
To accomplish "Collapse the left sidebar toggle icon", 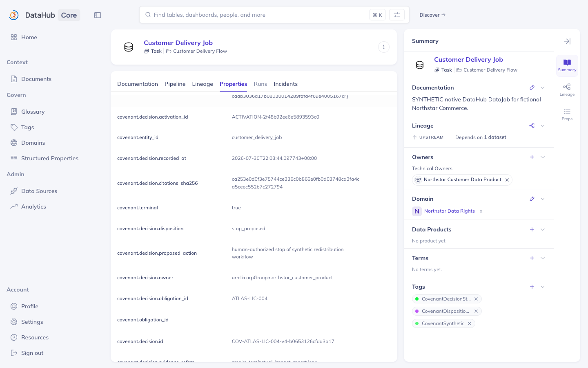I will tap(98, 15).
